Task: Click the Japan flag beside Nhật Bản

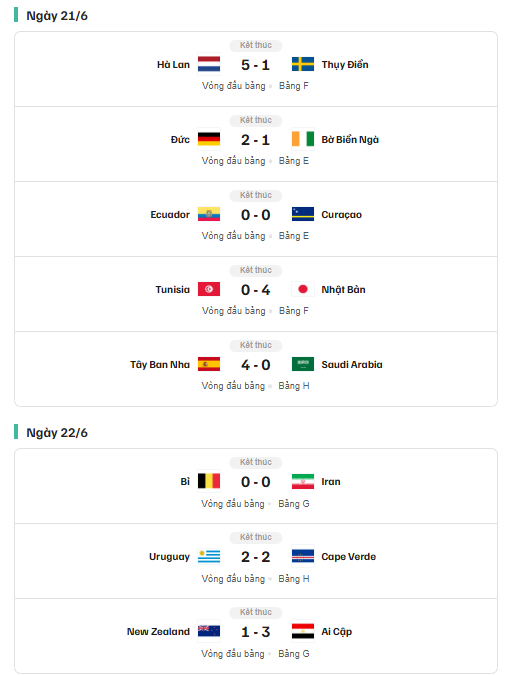Action: coord(303,289)
